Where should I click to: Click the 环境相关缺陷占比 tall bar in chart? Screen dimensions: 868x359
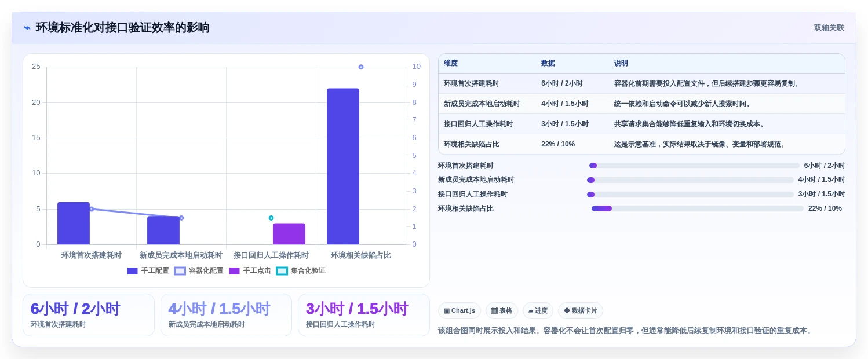[x=343, y=166]
